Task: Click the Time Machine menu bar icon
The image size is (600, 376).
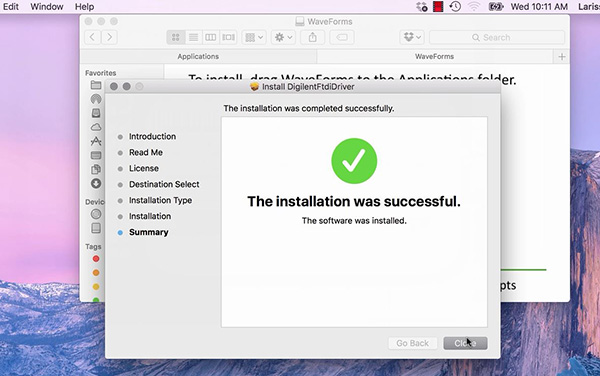Action: coord(455,7)
